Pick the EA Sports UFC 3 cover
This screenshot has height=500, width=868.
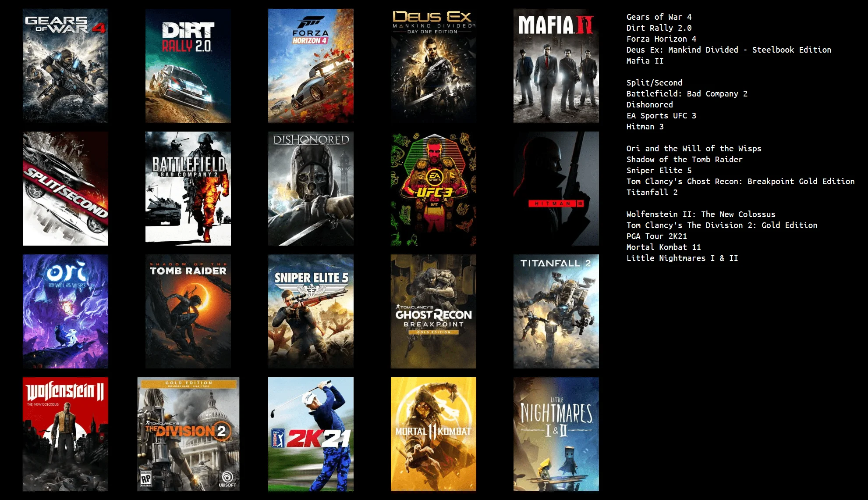(x=433, y=189)
